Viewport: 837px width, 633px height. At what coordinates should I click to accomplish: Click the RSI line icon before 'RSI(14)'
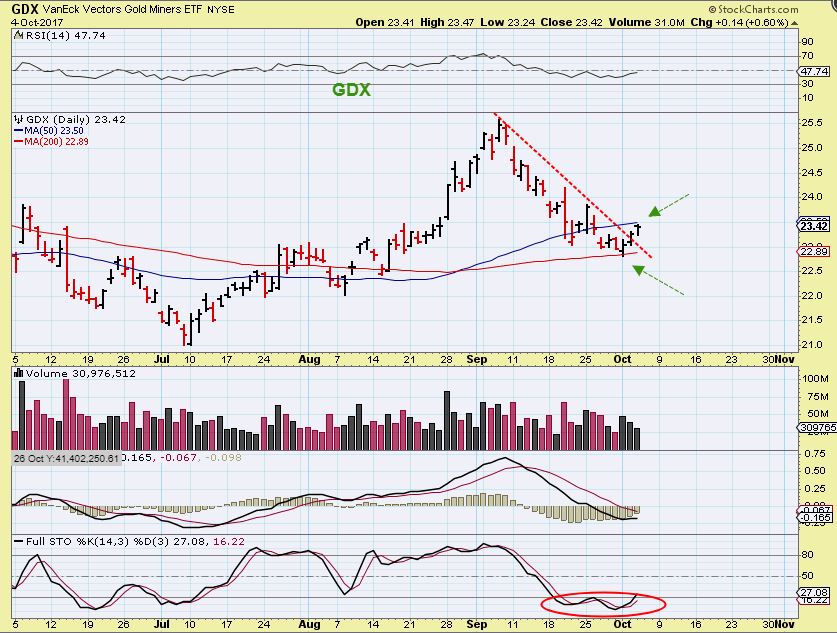click(18, 35)
